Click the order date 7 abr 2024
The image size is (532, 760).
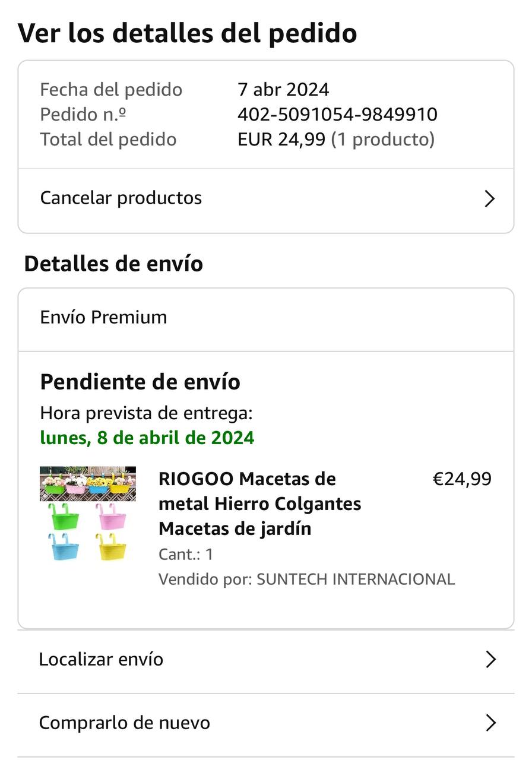pyautogui.click(x=283, y=90)
